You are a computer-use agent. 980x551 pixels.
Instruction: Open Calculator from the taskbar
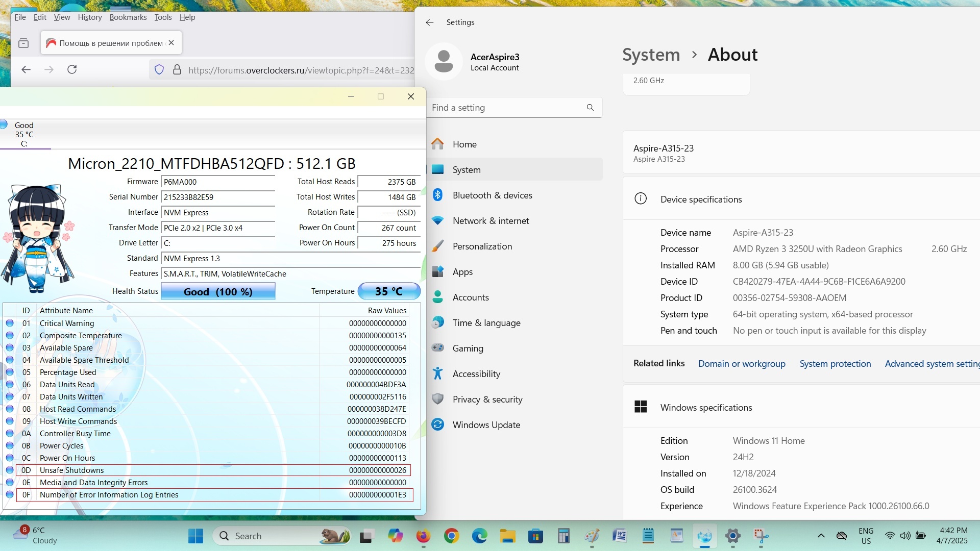pyautogui.click(x=563, y=536)
